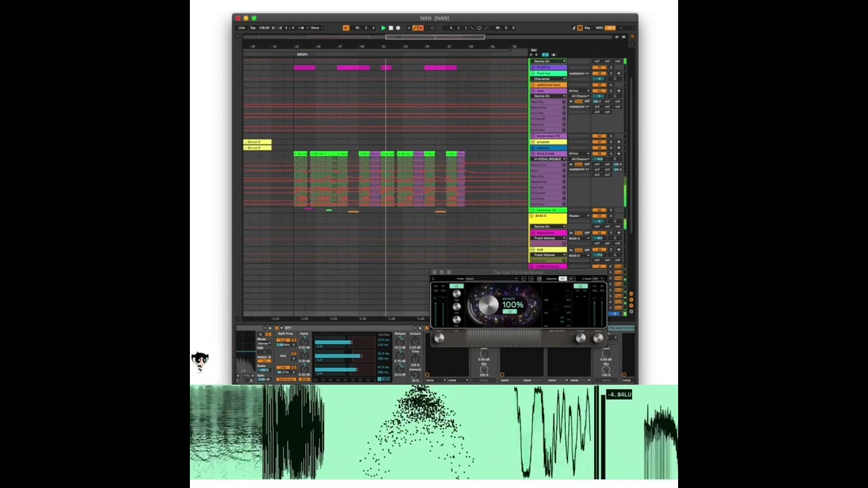Fold the stab track
Screen dimensions: 868x488
coord(533,91)
